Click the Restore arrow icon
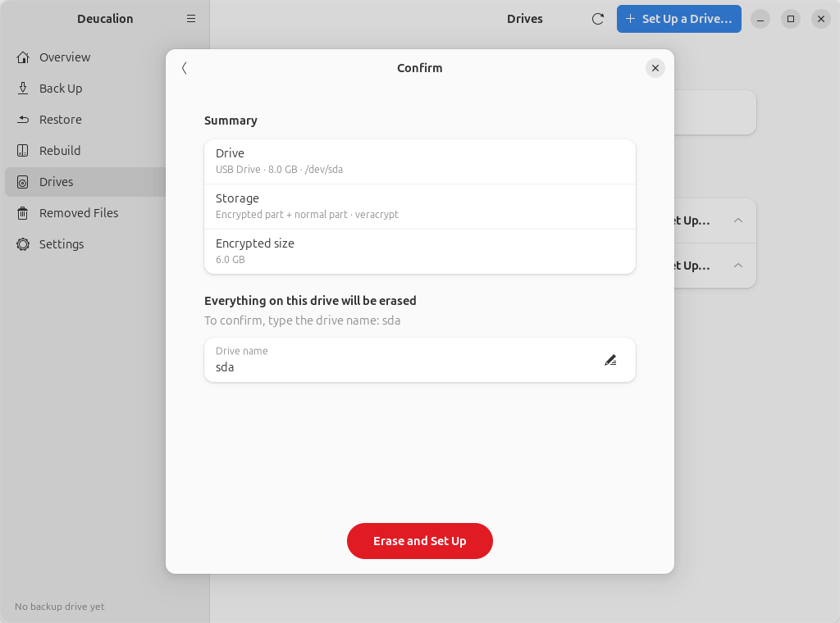Viewport: 840px width, 623px height. (22, 120)
